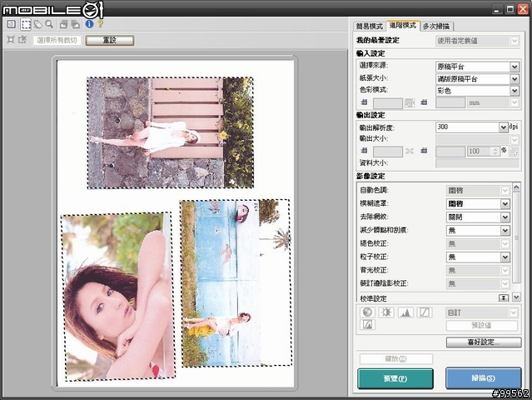Open the 我的最愛設定 dropdown
The image size is (532, 400).
477,41
